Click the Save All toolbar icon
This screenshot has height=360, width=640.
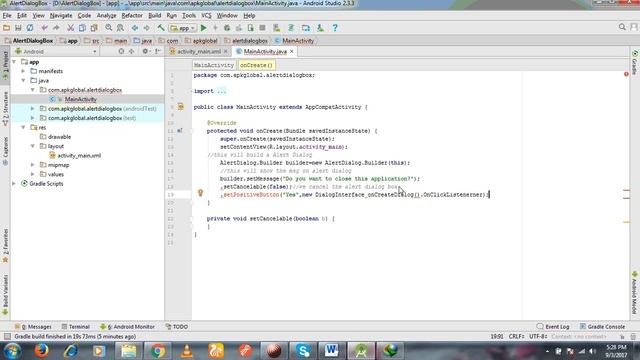18,28
